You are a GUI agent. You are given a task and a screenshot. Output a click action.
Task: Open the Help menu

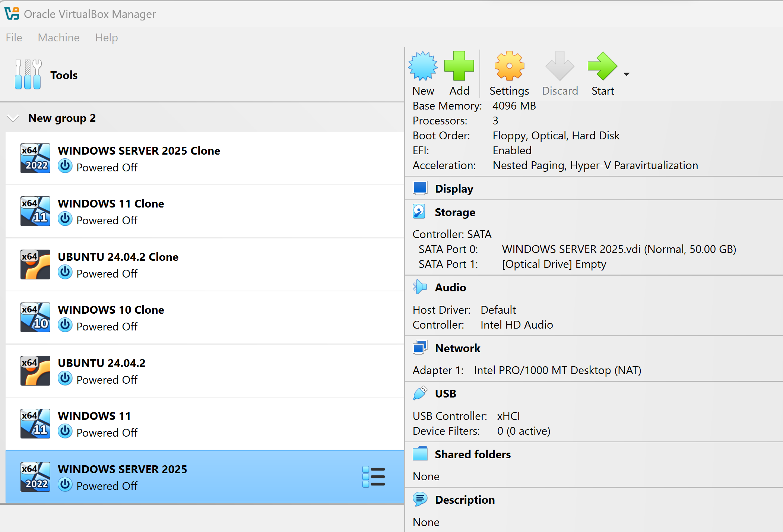pos(107,38)
